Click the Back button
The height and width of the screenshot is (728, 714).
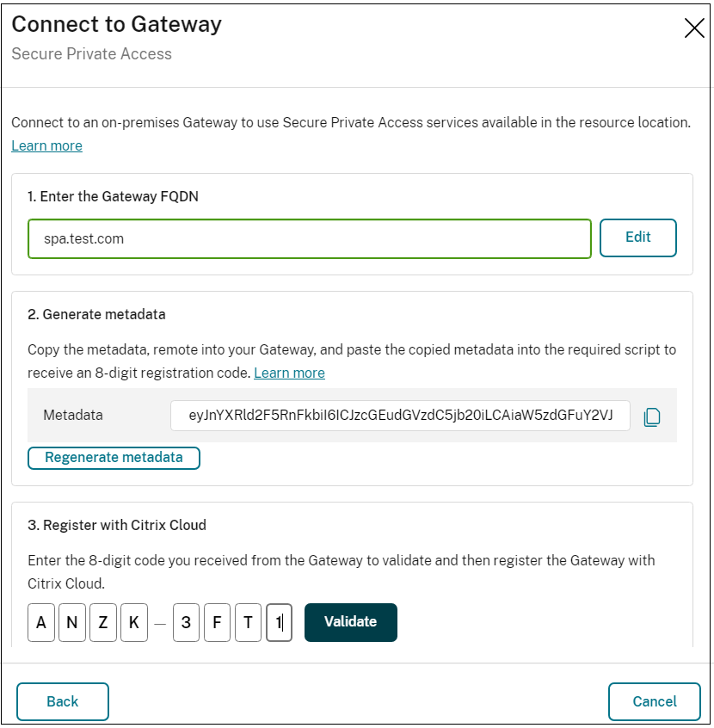click(62, 701)
